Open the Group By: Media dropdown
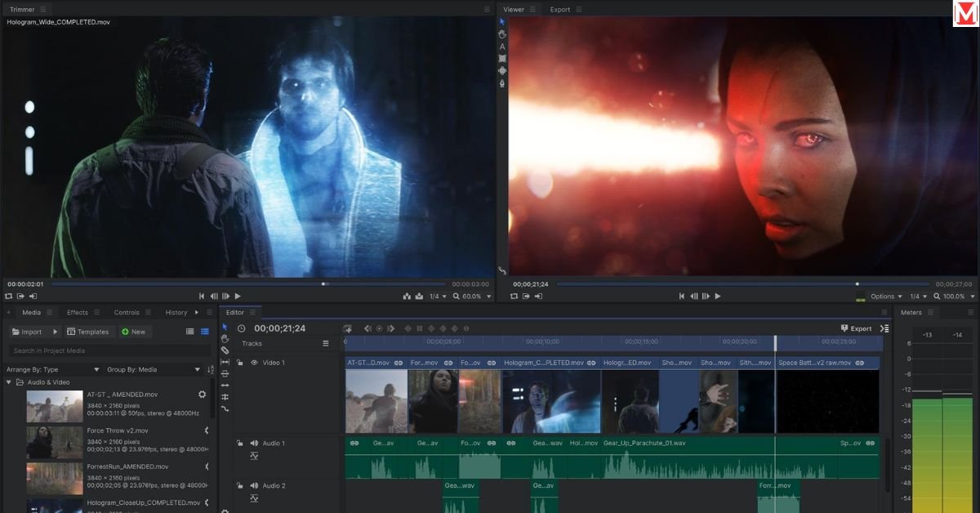980x513 pixels. pos(154,370)
